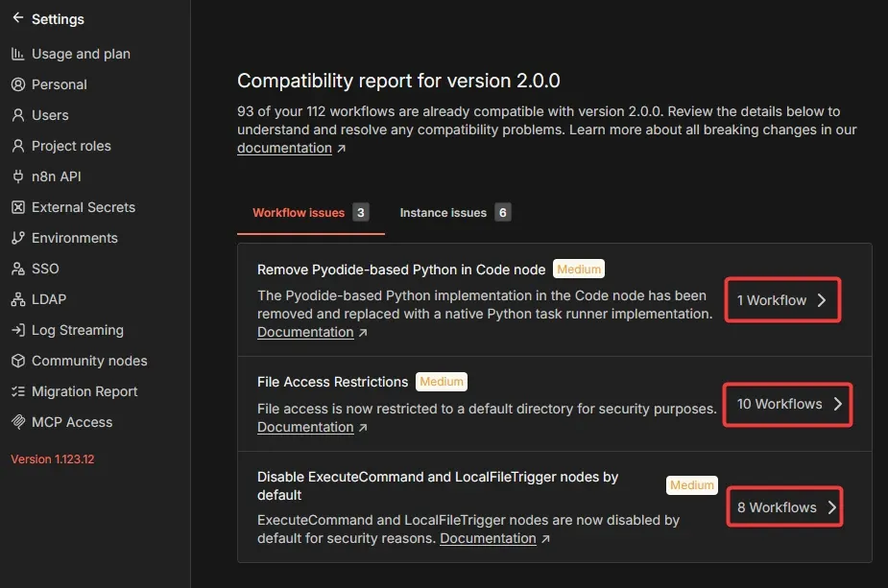Click the n8n API plug icon
The width and height of the screenshot is (888, 588).
click(x=17, y=176)
